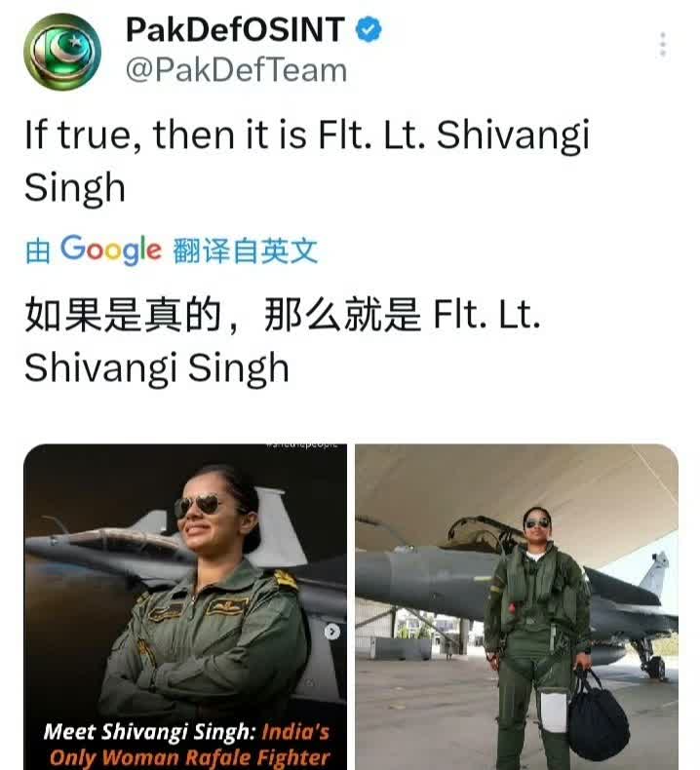Open the left photo of smiling pilot
The height and width of the screenshot is (770, 700).
(x=185, y=607)
